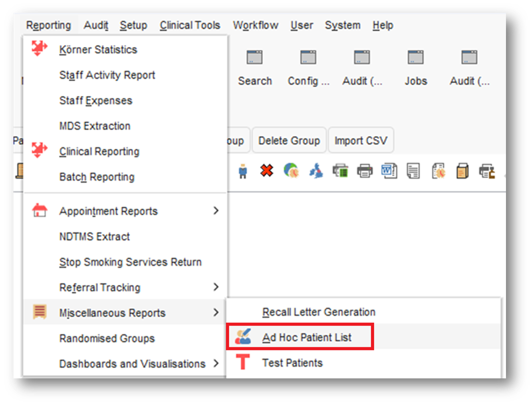Click the UK map toolbar icon
Viewport: 532px width, 405px height.
pos(316,171)
